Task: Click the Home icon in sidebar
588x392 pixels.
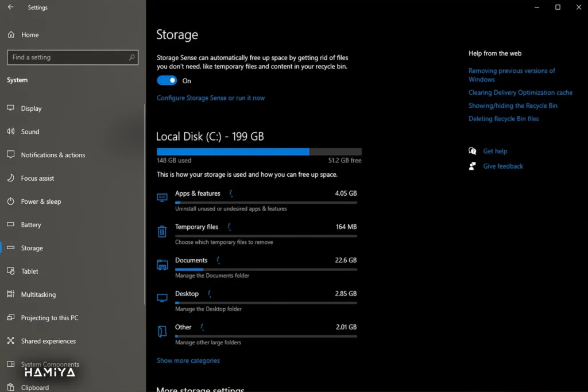Action: point(11,35)
